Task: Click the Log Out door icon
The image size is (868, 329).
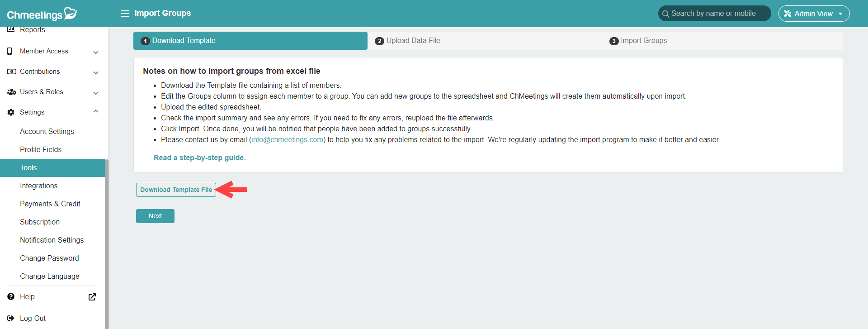Action: point(11,318)
